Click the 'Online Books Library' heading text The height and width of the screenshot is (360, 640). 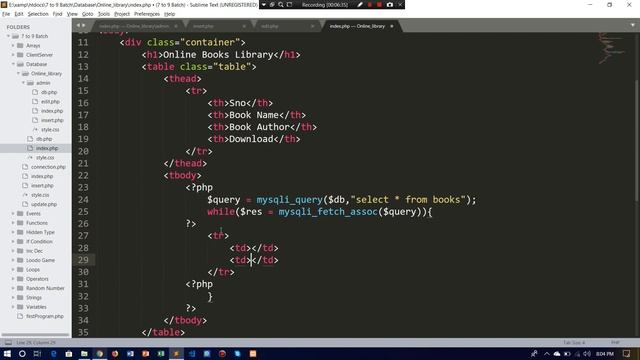pyautogui.click(x=218, y=55)
